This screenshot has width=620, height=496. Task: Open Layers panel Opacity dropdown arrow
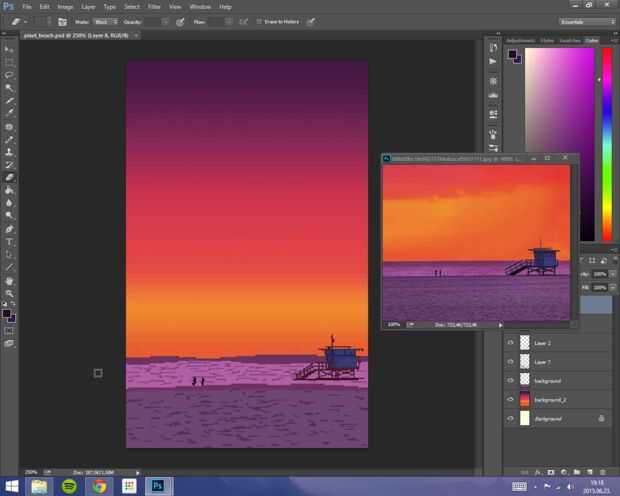(612, 274)
